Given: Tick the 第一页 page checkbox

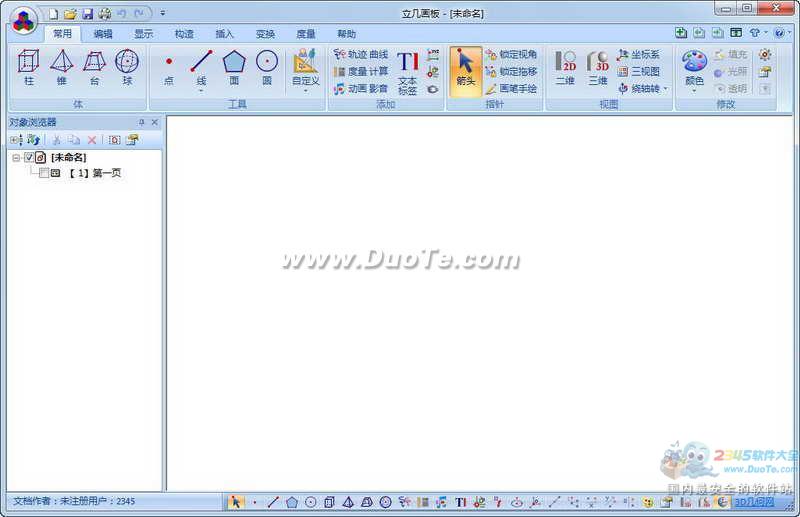Looking at the screenshot, I should [x=44, y=173].
